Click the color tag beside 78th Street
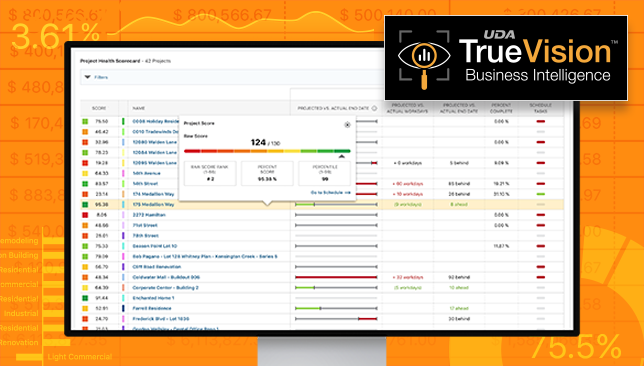The image size is (644, 366). [123, 236]
